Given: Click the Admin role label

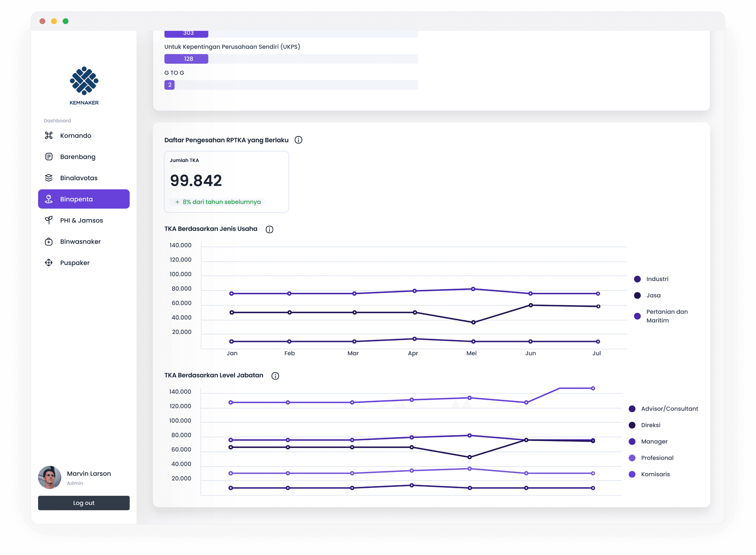Looking at the screenshot, I should click(75, 483).
